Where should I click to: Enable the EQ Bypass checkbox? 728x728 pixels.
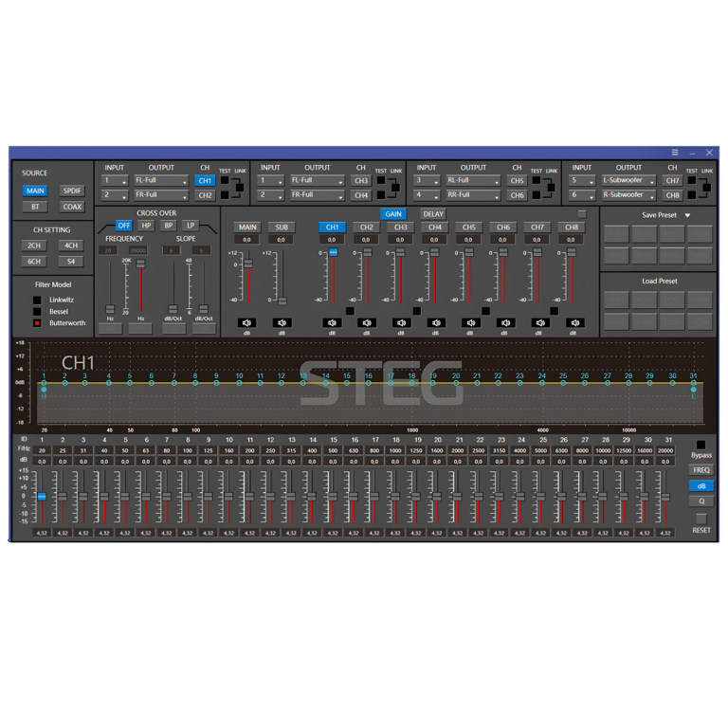(701, 445)
